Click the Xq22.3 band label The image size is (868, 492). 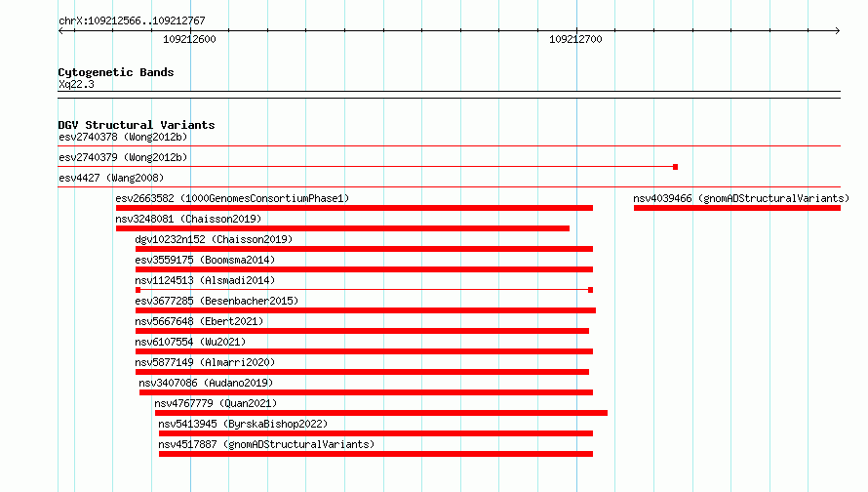(76, 84)
